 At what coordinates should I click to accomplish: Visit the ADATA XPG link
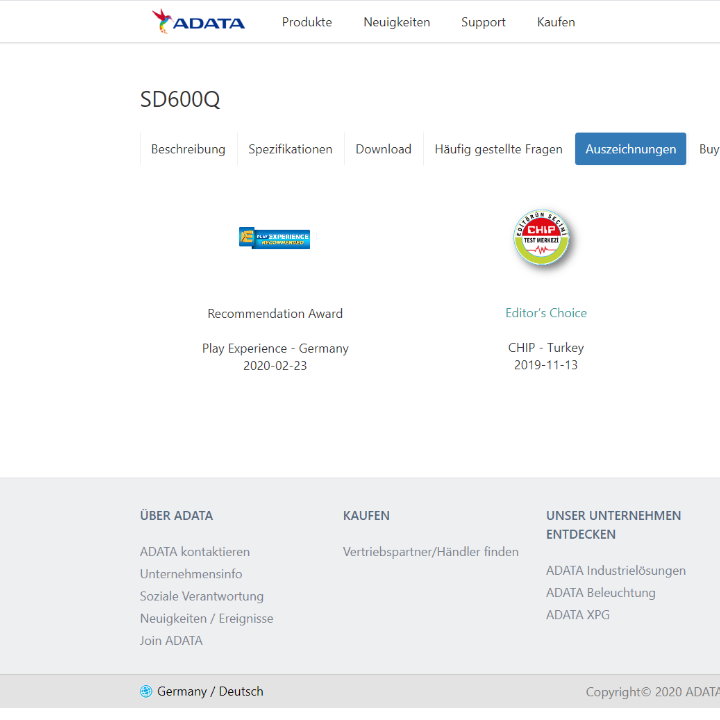click(x=578, y=614)
